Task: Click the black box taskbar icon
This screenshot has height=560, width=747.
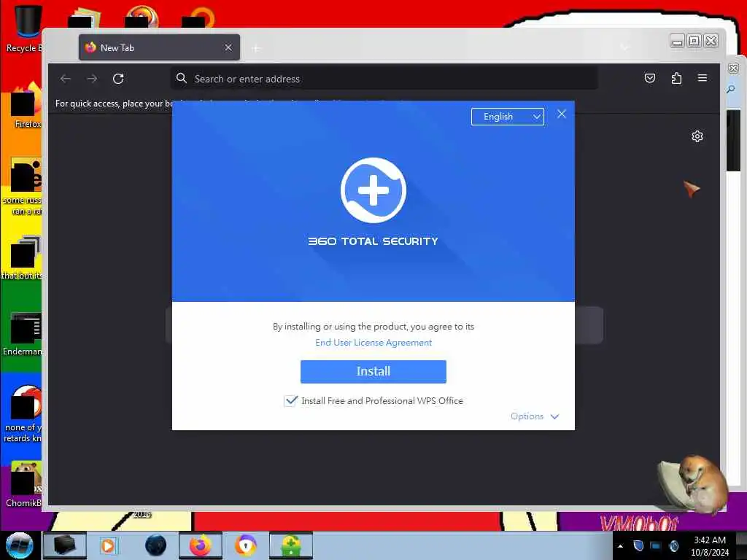Action: (65, 545)
